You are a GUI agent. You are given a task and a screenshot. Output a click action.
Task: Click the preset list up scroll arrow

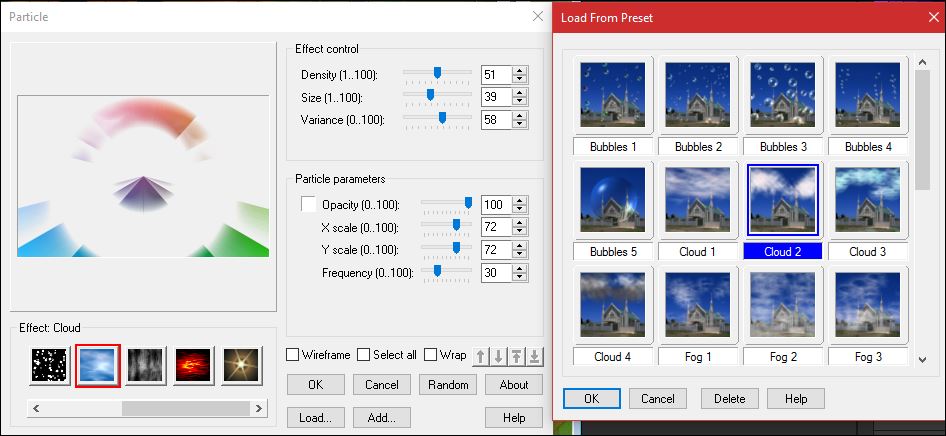(922, 62)
